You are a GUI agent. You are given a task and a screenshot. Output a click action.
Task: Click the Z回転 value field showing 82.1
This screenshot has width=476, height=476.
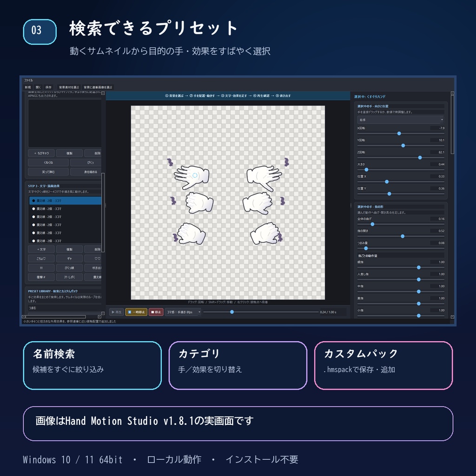[437, 152]
